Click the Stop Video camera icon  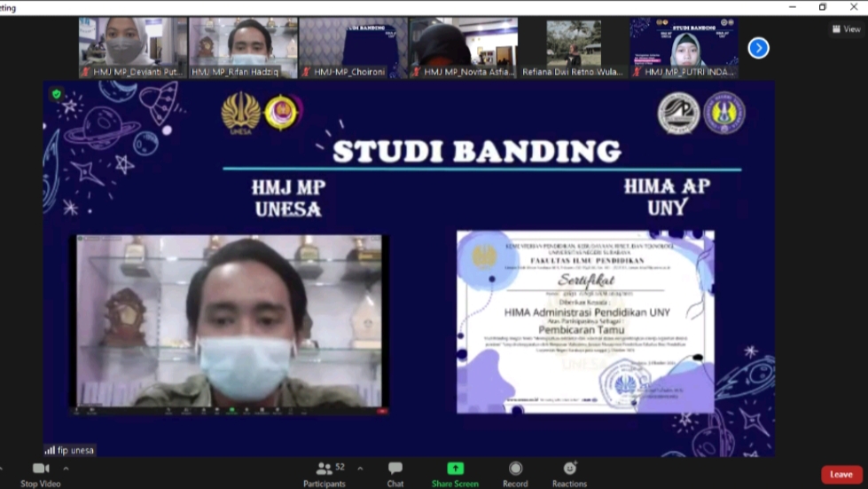coord(41,469)
